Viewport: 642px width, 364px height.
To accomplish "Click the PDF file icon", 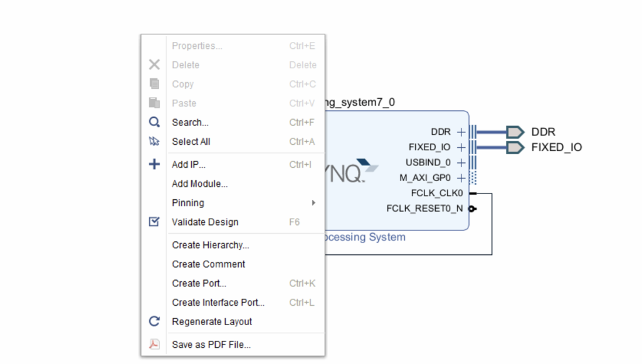I will (154, 345).
